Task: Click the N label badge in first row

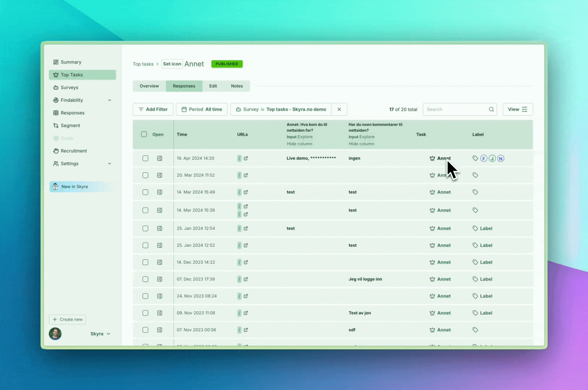Action: tap(500, 158)
